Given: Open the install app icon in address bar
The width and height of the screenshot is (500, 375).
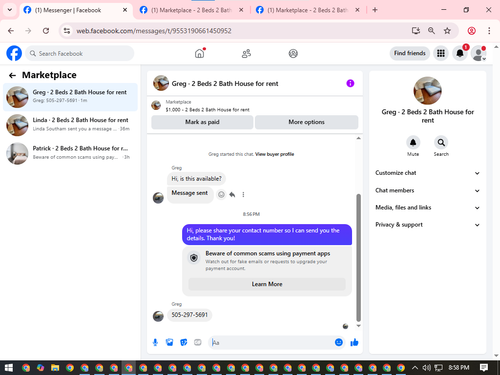Looking at the screenshot, I should pos(416,31).
